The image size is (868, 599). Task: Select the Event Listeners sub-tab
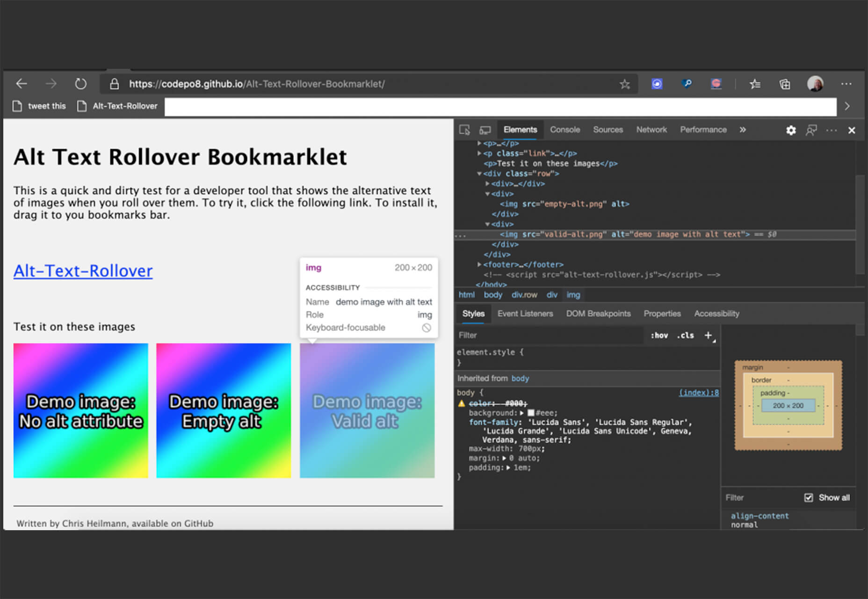[x=525, y=314]
